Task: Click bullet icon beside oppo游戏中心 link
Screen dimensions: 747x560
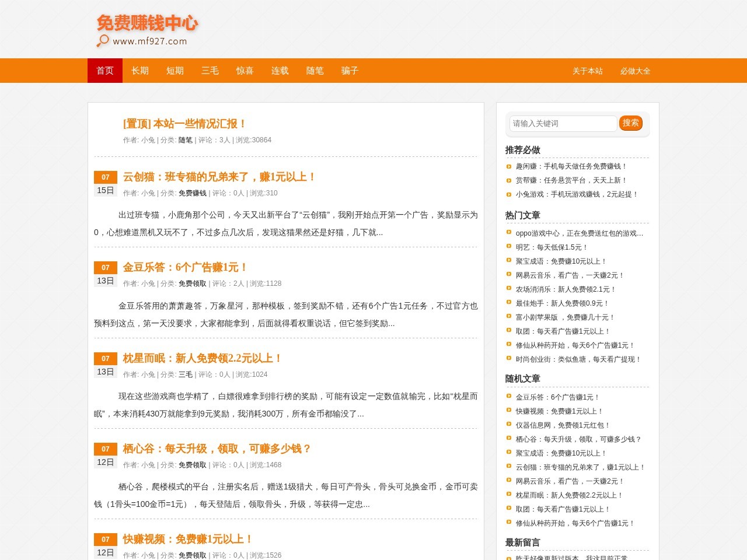Action: (x=509, y=232)
